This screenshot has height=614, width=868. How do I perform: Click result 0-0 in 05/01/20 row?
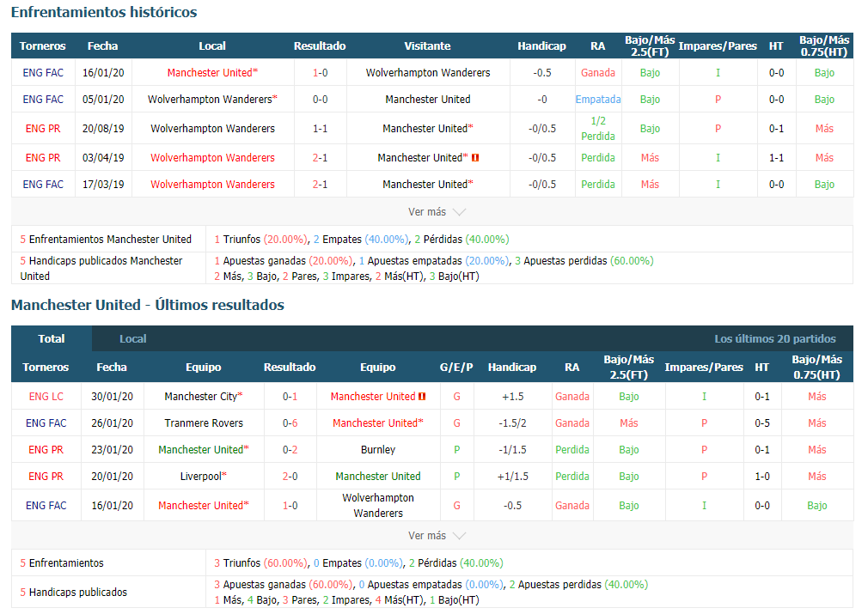[x=320, y=99]
